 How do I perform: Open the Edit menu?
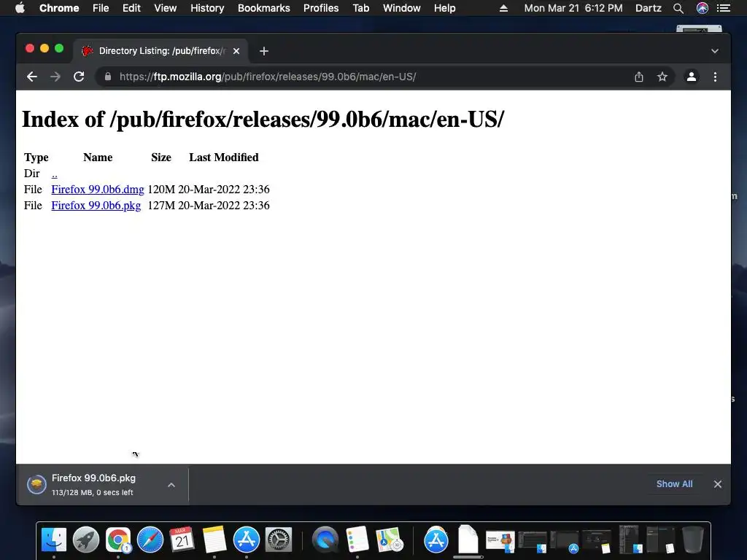coord(131,8)
